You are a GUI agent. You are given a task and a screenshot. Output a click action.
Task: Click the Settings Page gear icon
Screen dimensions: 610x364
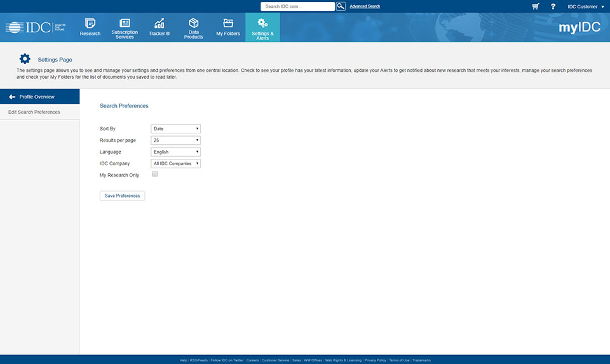(25, 58)
